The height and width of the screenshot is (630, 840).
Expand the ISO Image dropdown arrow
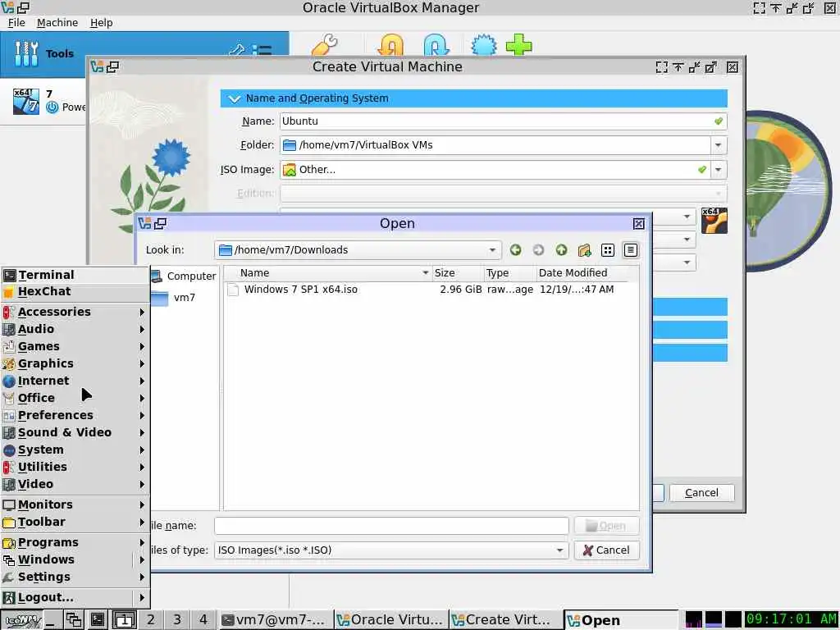click(x=718, y=170)
